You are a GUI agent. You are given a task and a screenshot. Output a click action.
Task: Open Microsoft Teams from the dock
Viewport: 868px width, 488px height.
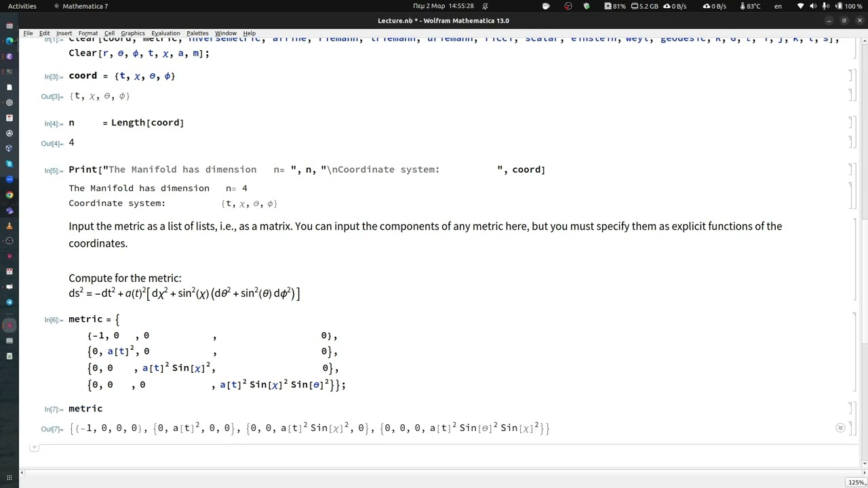pyautogui.click(x=9, y=210)
